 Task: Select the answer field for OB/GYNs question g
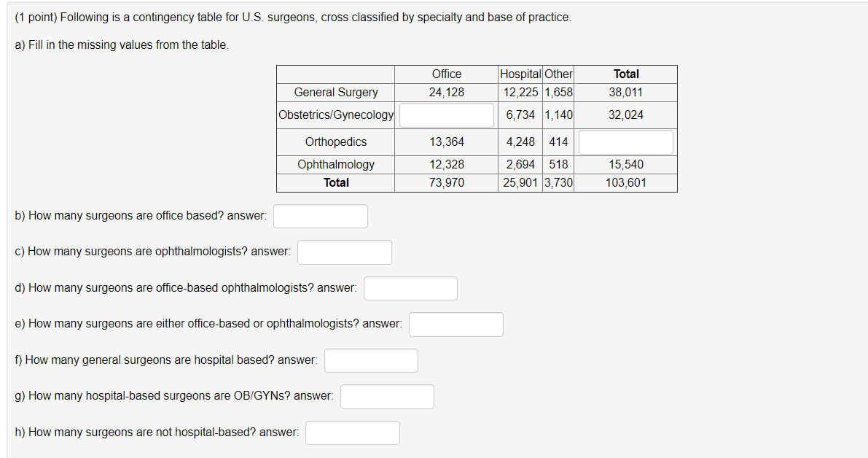pos(387,397)
